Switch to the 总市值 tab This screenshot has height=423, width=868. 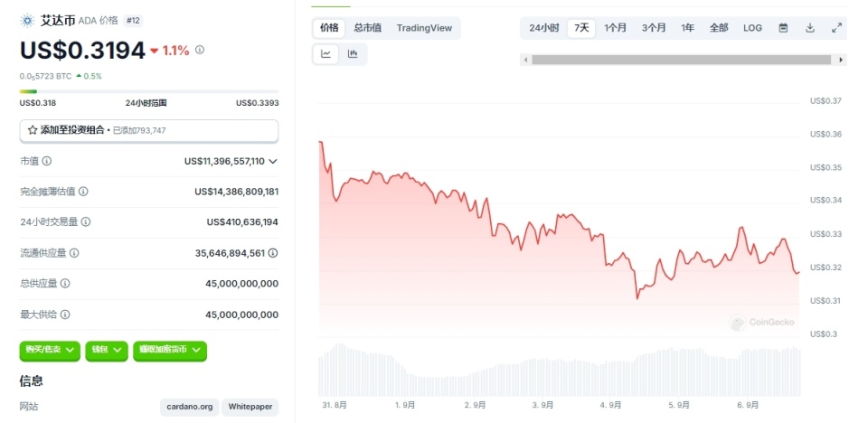point(367,28)
